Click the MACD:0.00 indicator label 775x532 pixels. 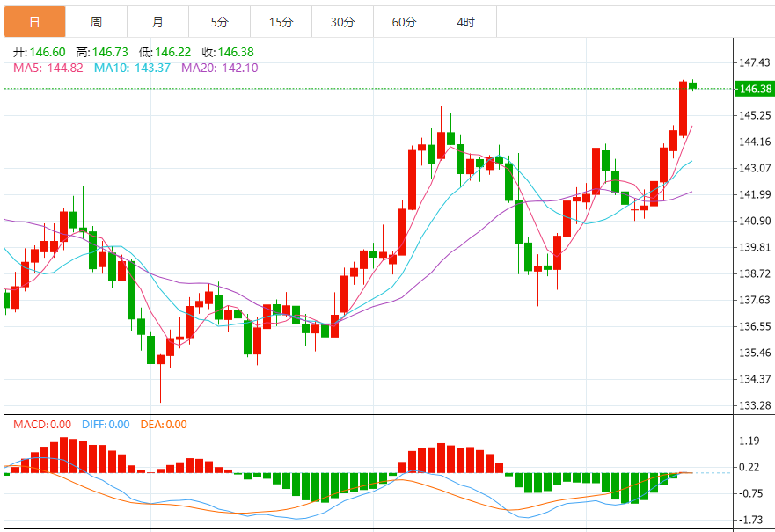42,425
